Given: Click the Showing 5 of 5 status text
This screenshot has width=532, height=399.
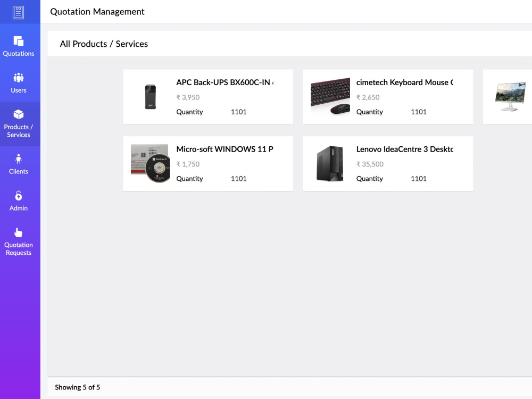Looking at the screenshot, I should tap(78, 387).
